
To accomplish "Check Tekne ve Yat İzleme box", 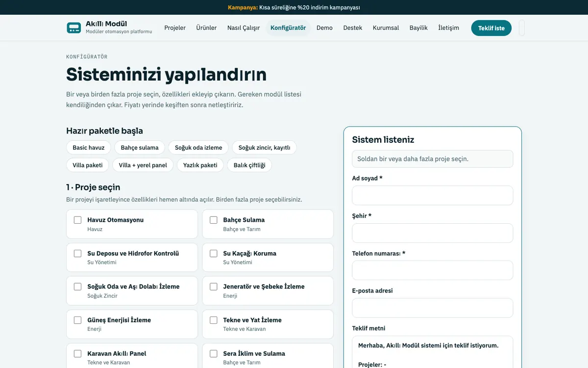I will tap(214, 320).
